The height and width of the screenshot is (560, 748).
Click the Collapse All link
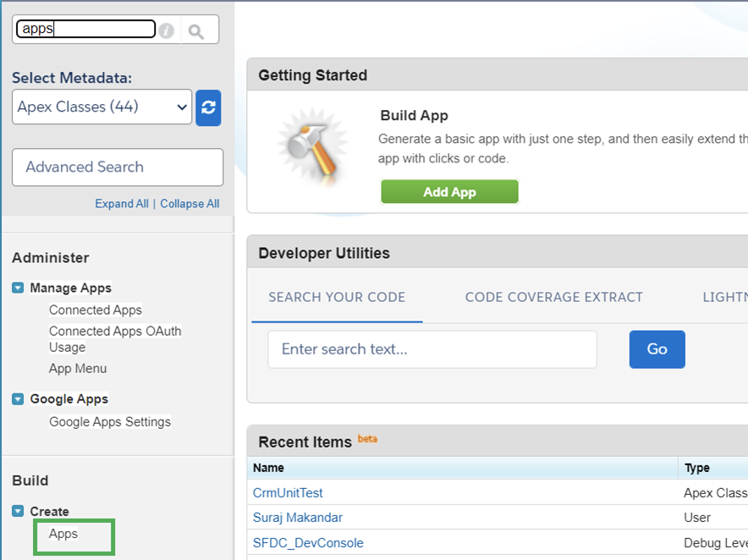pos(190,204)
